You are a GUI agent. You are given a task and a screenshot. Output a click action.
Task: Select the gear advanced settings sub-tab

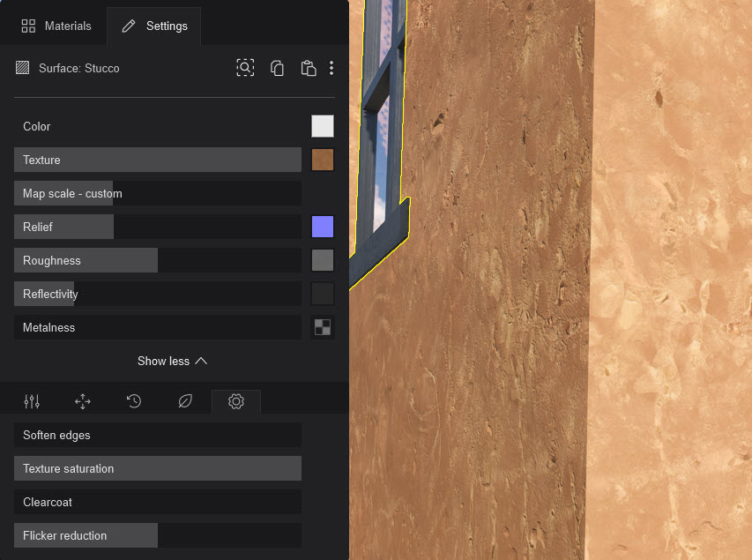[236, 401]
